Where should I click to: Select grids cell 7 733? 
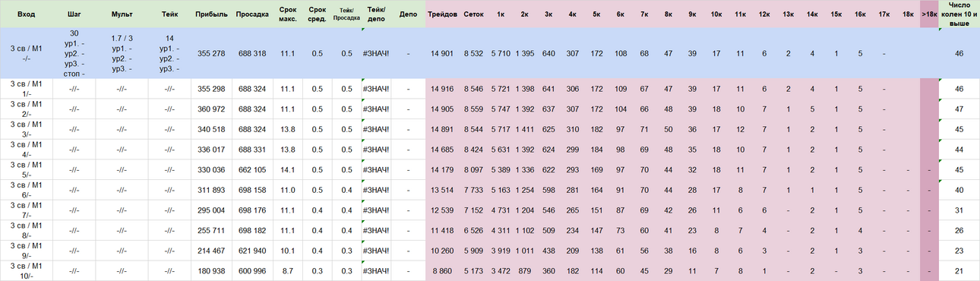click(473, 191)
